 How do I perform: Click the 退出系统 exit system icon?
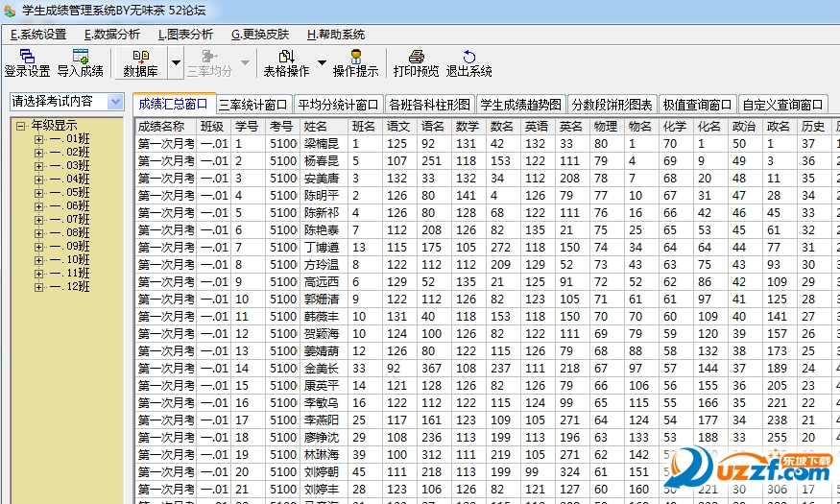tap(468, 63)
